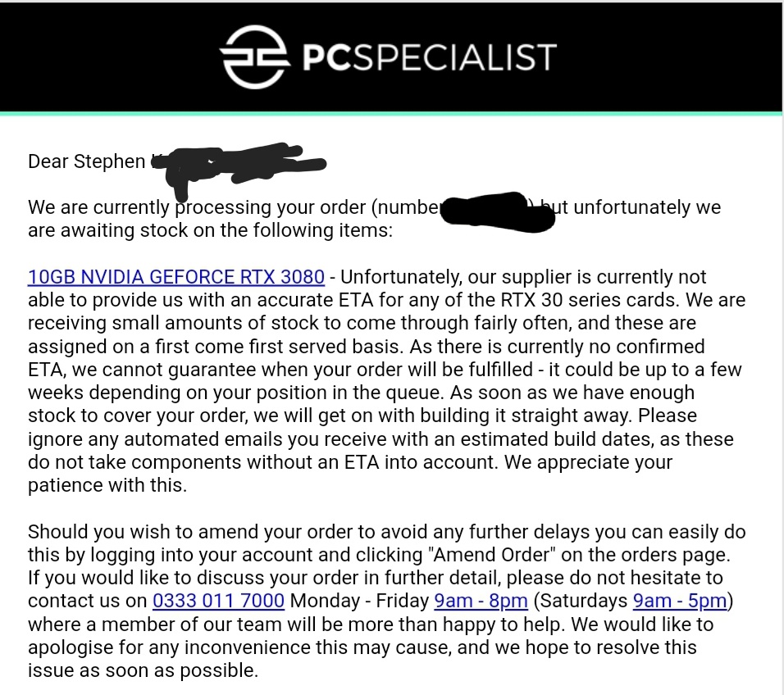The image size is (784, 695).
Task: Click the "patience with this." line
Action: tap(107, 485)
